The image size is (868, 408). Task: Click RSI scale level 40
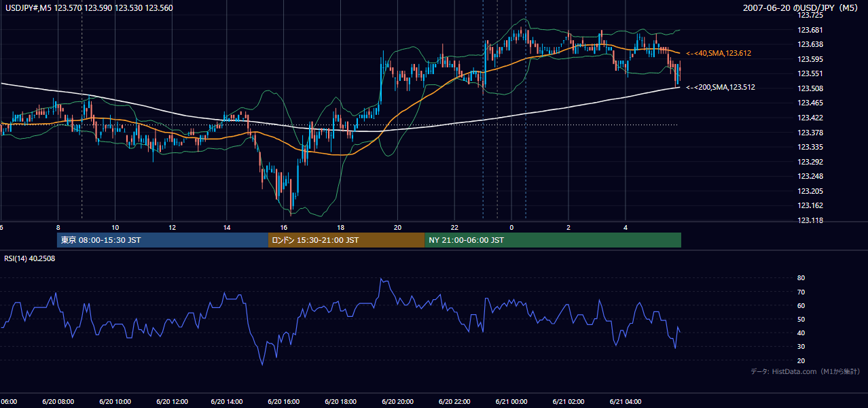[x=801, y=333]
